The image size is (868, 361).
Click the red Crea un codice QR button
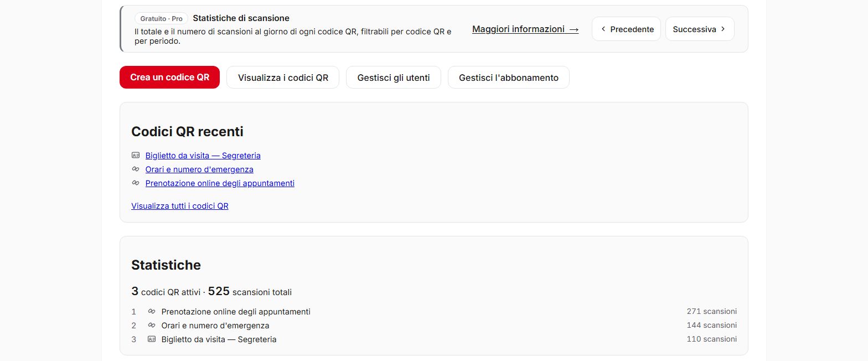(169, 78)
